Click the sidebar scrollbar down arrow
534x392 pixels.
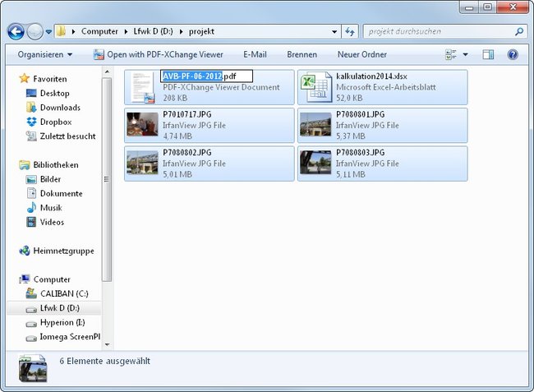107,344
